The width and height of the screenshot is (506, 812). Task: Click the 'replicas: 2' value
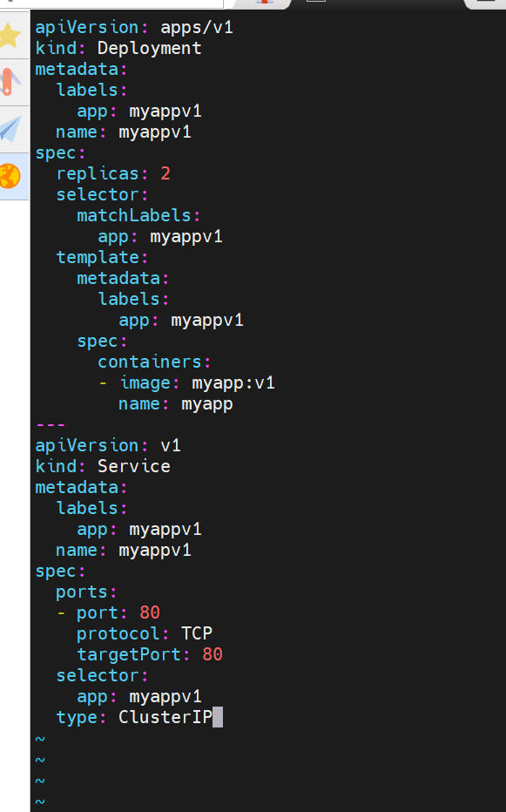[165, 173]
